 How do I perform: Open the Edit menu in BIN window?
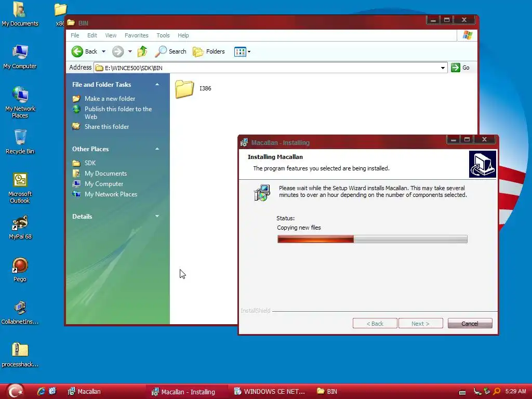(92, 35)
